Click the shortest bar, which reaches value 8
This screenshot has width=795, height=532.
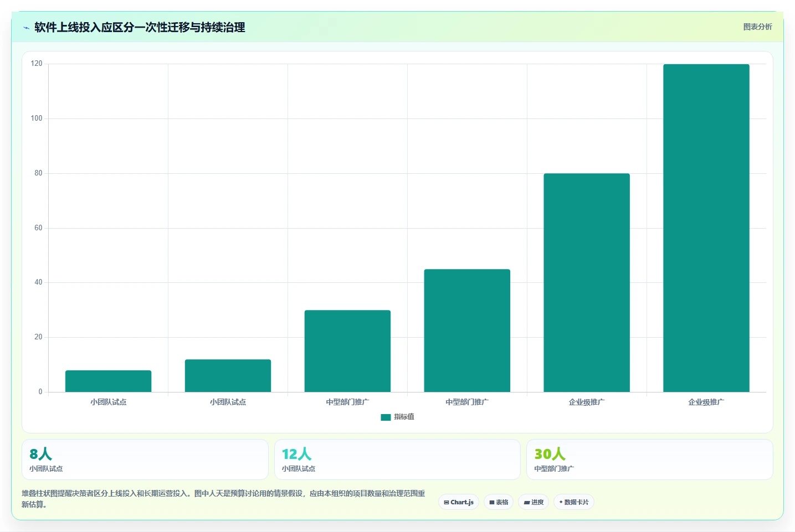108,381
